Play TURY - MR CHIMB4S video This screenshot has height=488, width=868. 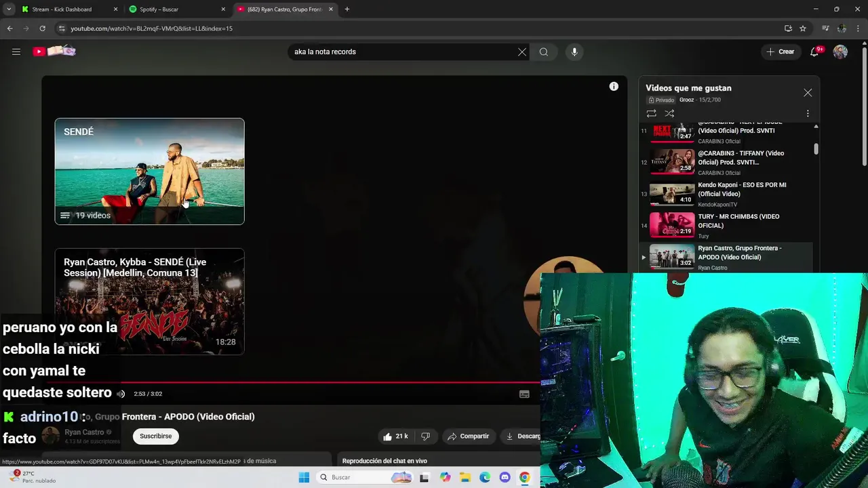[726, 226]
